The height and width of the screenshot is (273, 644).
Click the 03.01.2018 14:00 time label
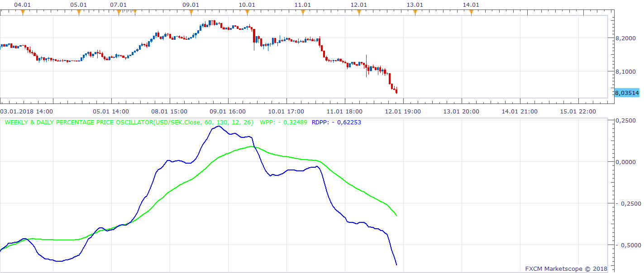click(26, 111)
